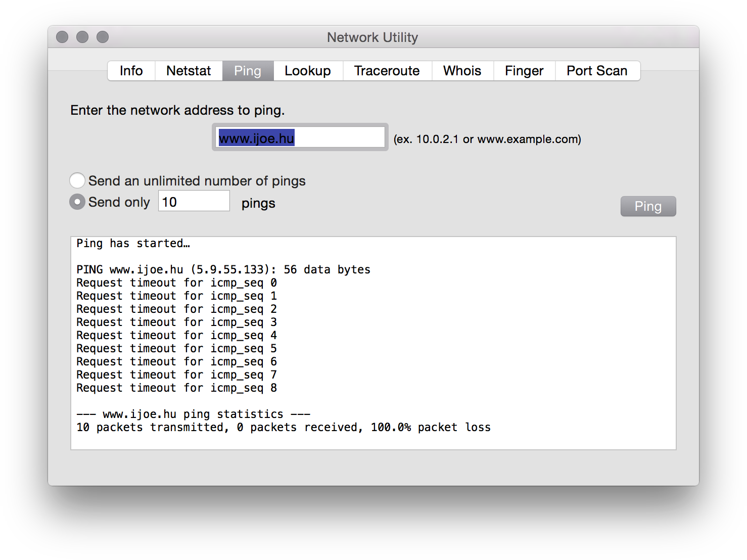This screenshot has width=747, height=560.
Task: Click the 'Request timeout for icmp_seq 8' line
Action: pyautogui.click(x=177, y=388)
